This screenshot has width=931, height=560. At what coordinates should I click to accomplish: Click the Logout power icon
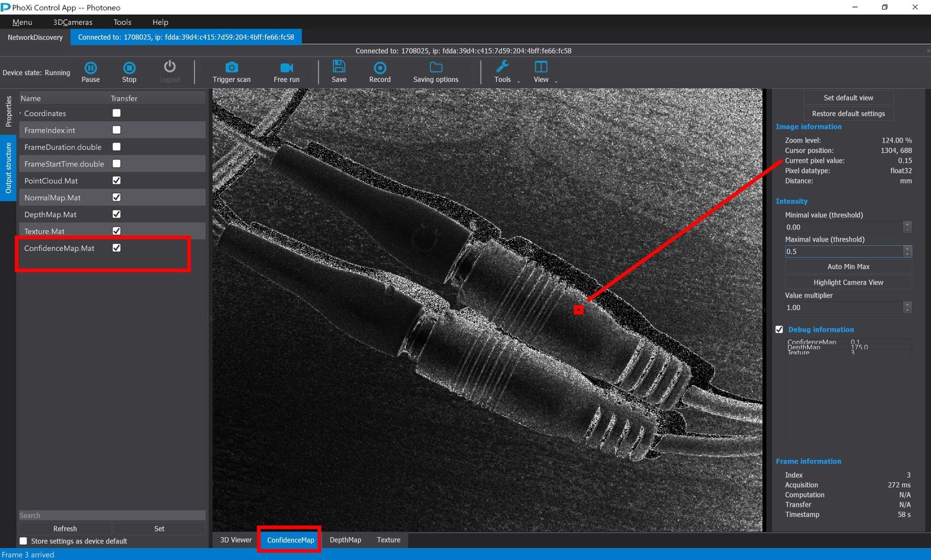169,67
